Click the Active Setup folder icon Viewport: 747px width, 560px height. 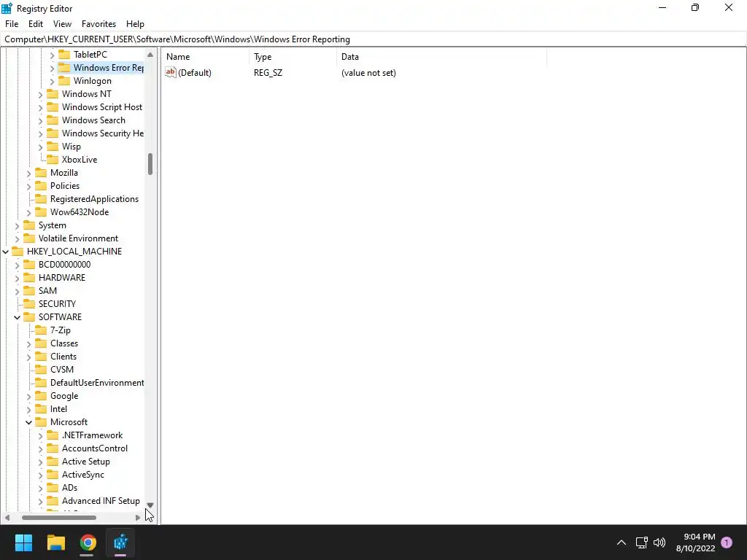(x=53, y=462)
